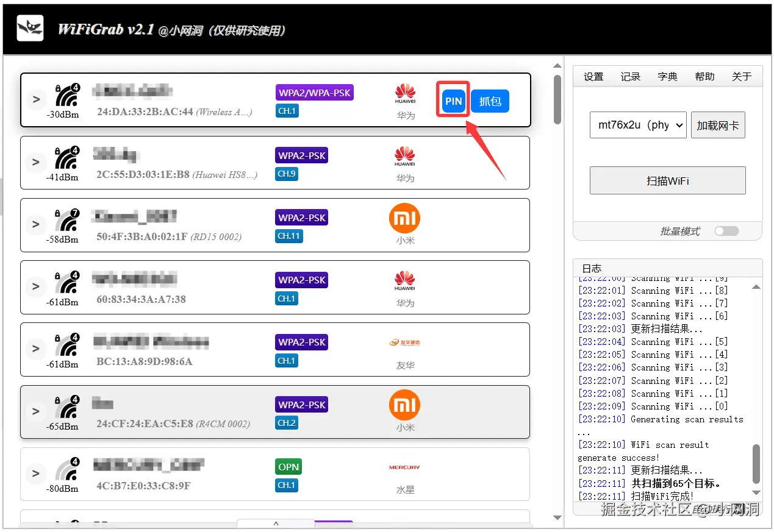Toggle the 批量模式 batch mode switch
774x532 pixels.
[726, 231]
